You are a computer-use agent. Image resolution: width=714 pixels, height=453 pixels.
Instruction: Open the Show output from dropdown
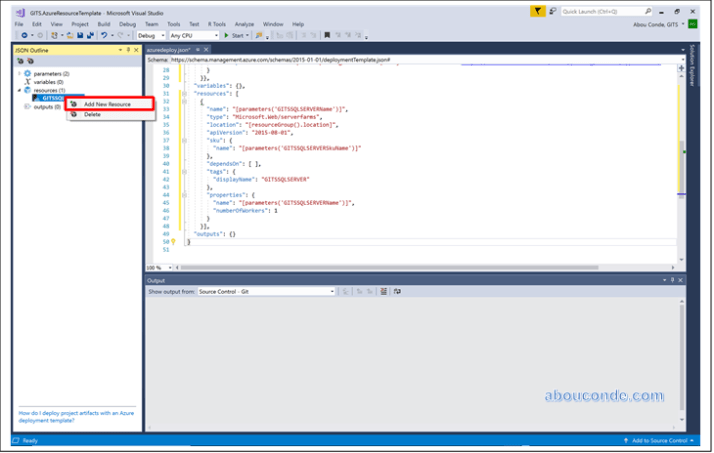[266, 291]
